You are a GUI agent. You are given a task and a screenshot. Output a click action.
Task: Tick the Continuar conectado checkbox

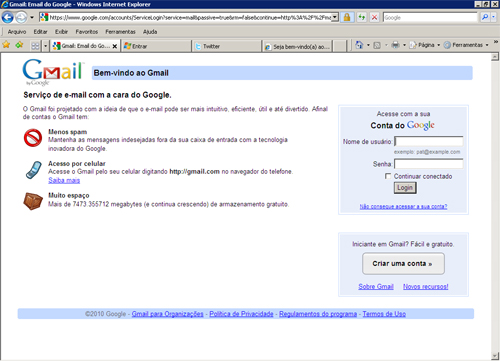[388, 176]
